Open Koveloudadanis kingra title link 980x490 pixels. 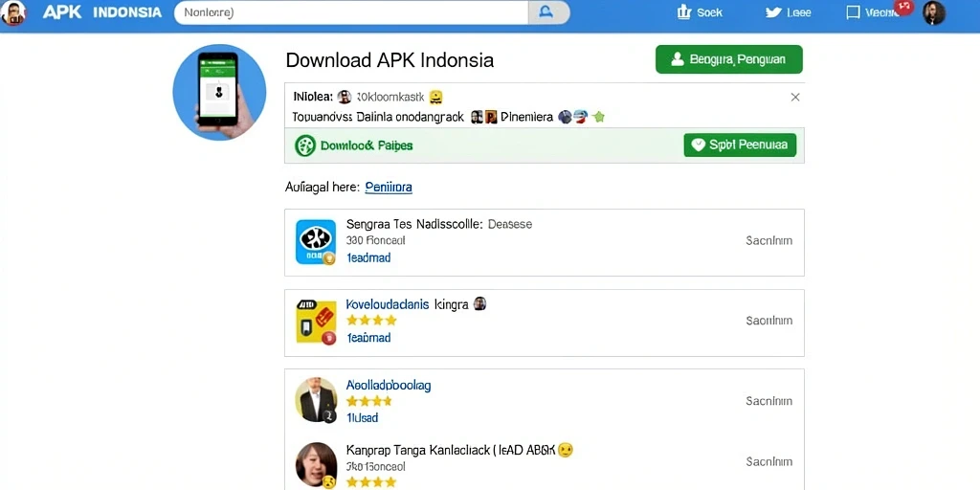pos(407,304)
